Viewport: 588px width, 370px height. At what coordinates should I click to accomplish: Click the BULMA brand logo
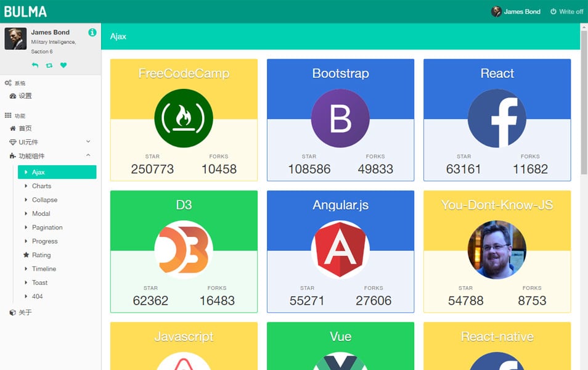click(x=25, y=12)
